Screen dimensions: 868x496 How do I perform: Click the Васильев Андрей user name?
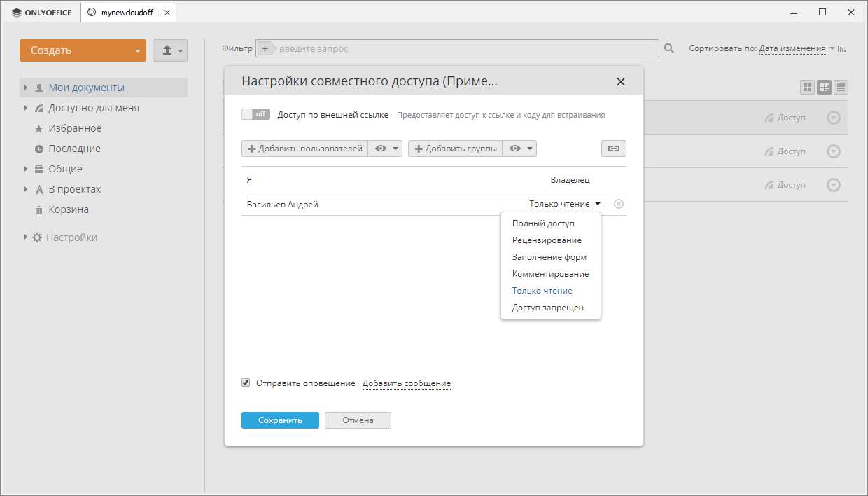pyautogui.click(x=283, y=204)
